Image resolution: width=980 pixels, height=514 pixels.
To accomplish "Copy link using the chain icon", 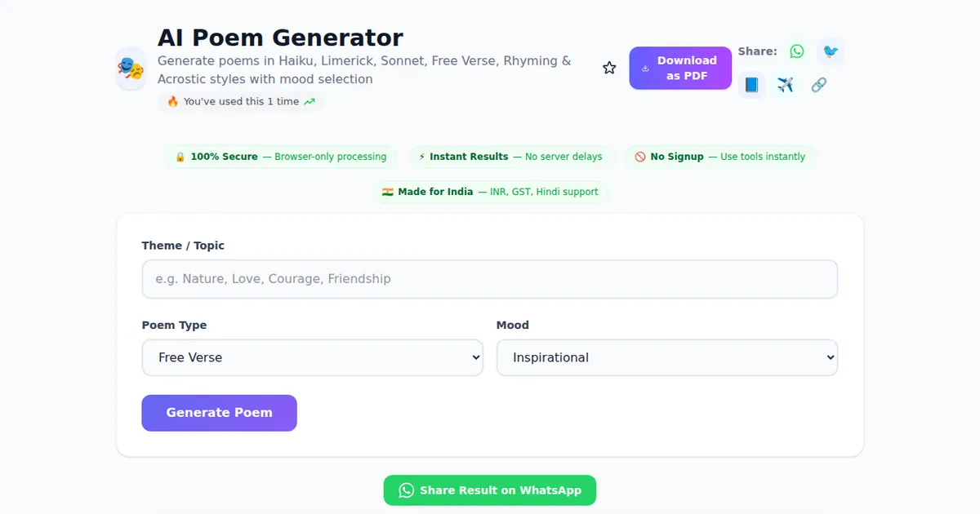I will click(x=819, y=85).
